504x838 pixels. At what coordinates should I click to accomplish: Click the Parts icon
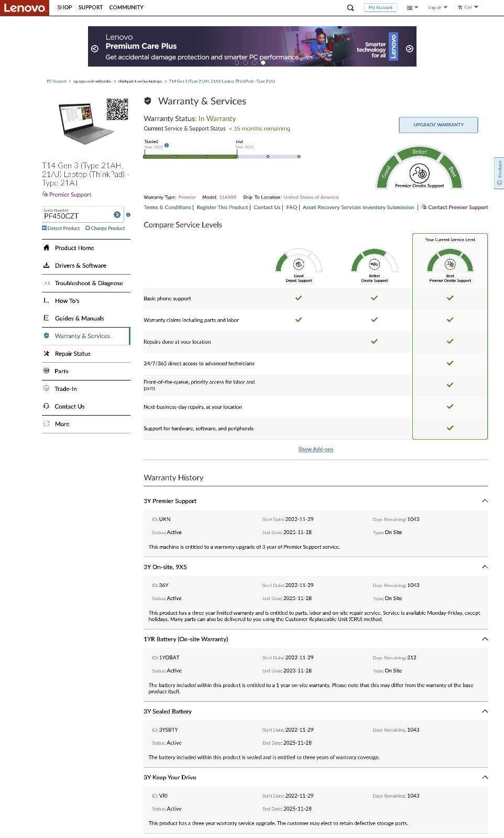tap(47, 371)
